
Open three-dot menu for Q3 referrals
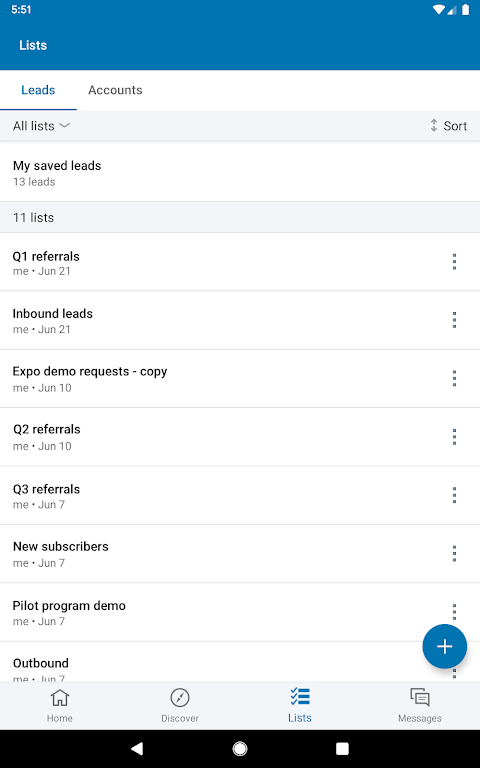pos(455,495)
